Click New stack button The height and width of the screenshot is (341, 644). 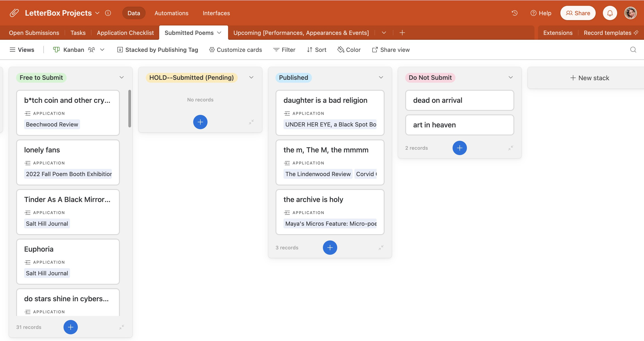pos(589,78)
